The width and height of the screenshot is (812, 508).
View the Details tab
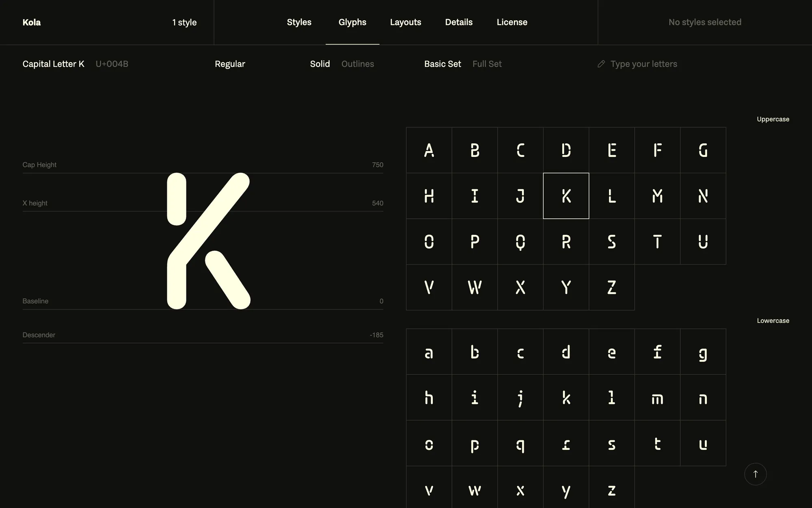coord(458,22)
